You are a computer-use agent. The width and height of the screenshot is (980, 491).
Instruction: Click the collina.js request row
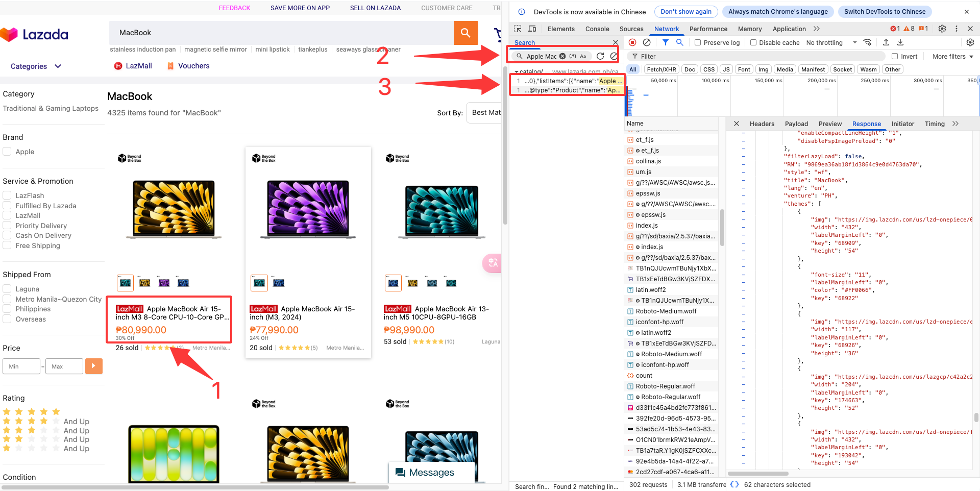click(x=672, y=161)
